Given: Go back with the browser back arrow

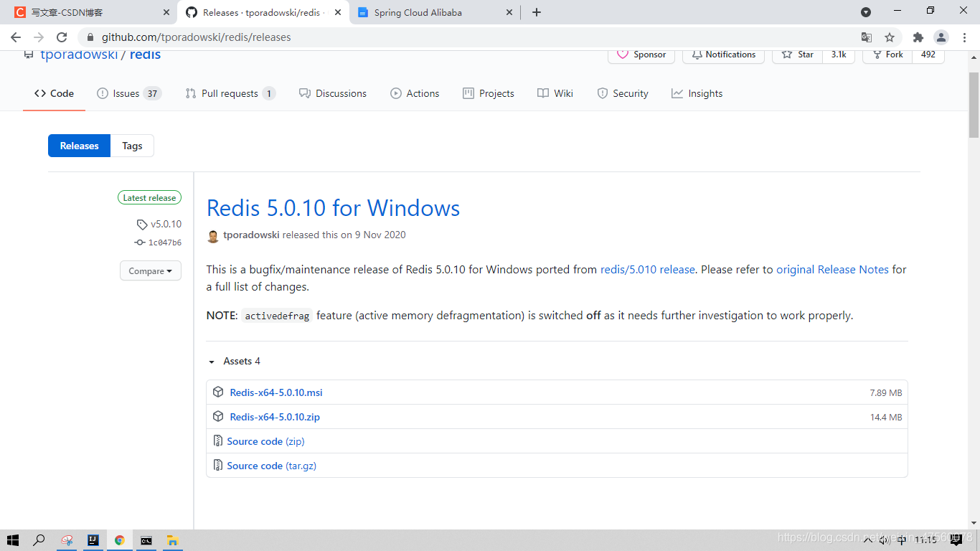Looking at the screenshot, I should (x=16, y=37).
